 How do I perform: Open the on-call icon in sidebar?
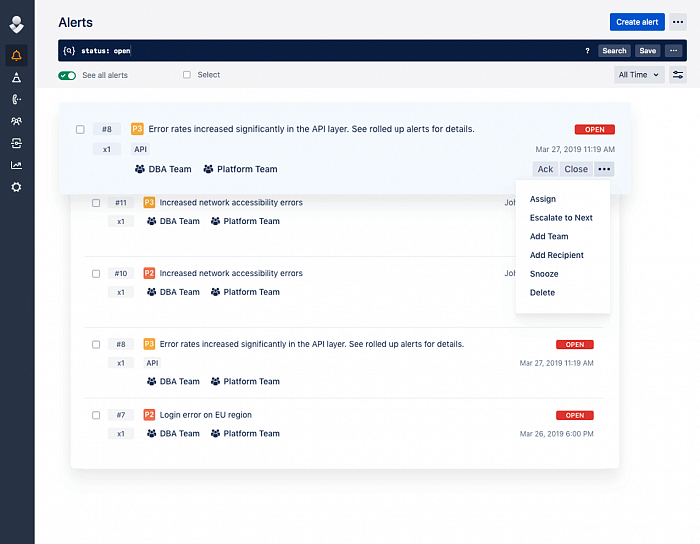pos(16,99)
